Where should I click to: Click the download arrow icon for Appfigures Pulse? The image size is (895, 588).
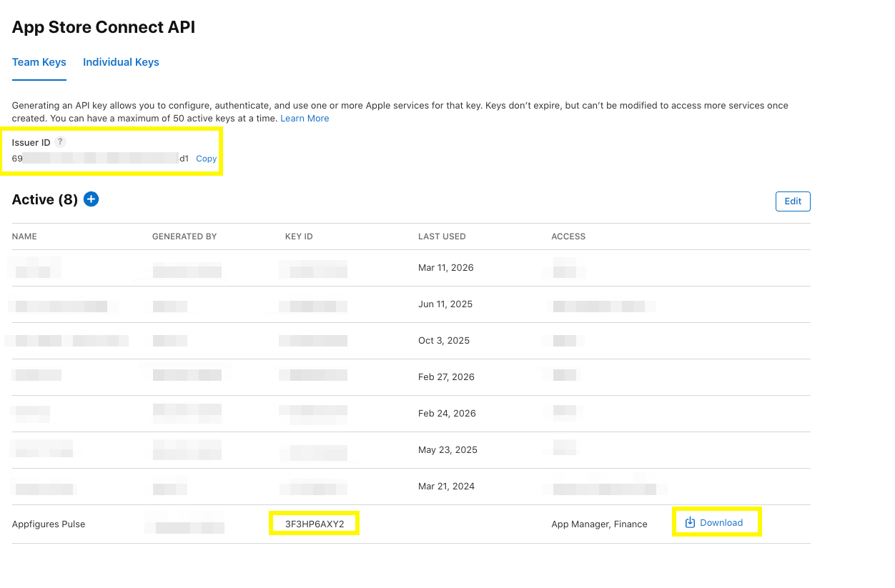[x=689, y=522]
